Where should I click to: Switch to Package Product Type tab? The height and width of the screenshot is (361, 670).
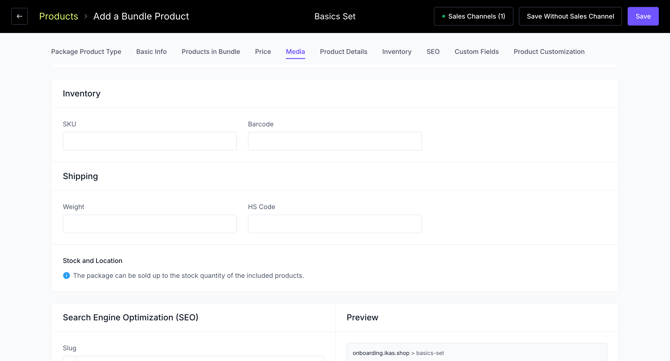point(86,52)
